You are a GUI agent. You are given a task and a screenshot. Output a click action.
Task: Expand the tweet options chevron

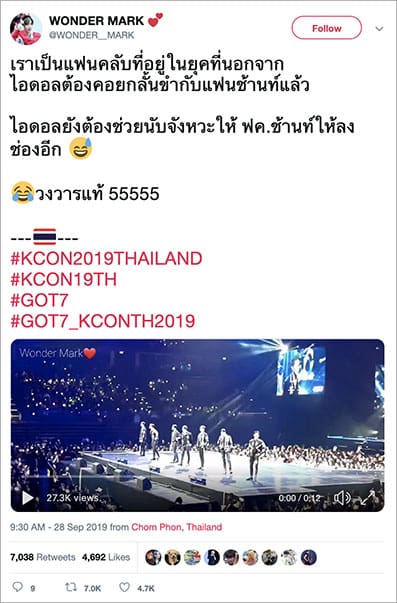[x=379, y=29]
